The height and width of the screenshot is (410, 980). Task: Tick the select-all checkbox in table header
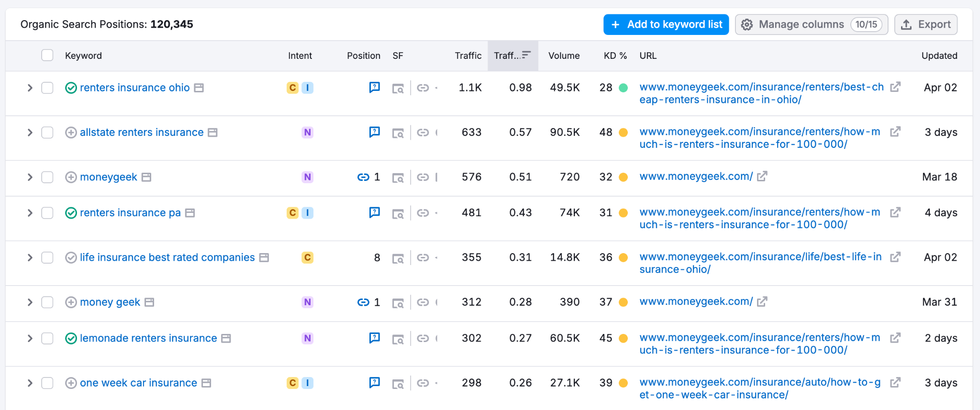click(47, 55)
